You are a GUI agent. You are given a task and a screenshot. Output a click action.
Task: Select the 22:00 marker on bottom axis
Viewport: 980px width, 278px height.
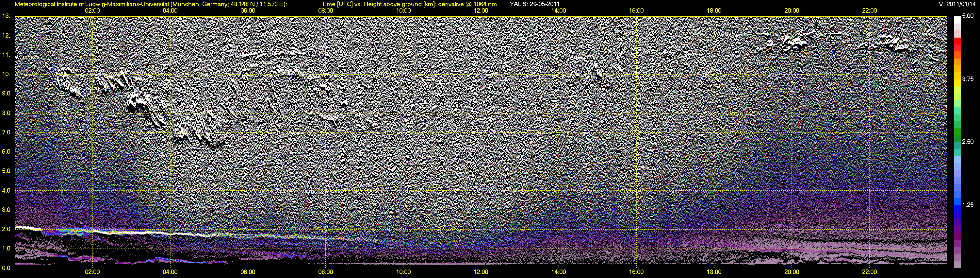869,272
